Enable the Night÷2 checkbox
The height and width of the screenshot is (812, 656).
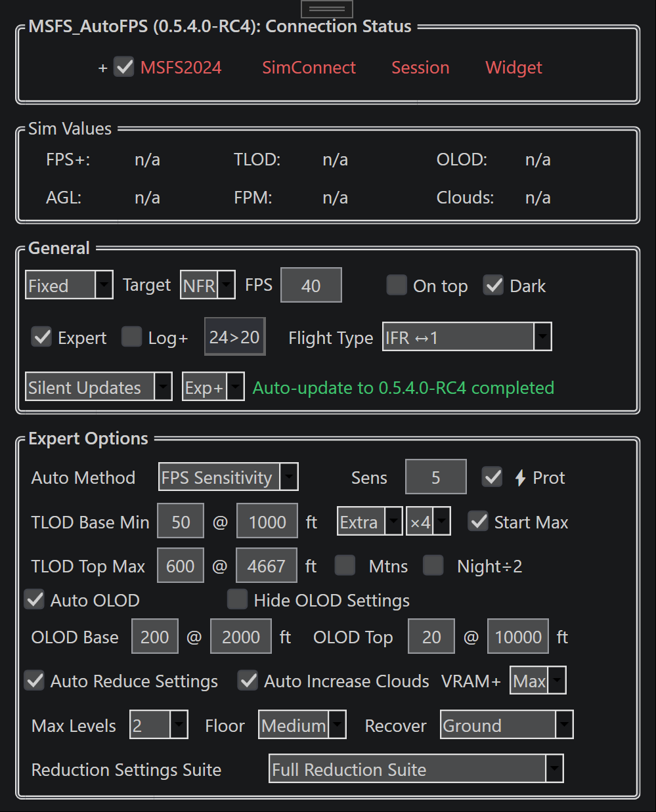[433, 565]
